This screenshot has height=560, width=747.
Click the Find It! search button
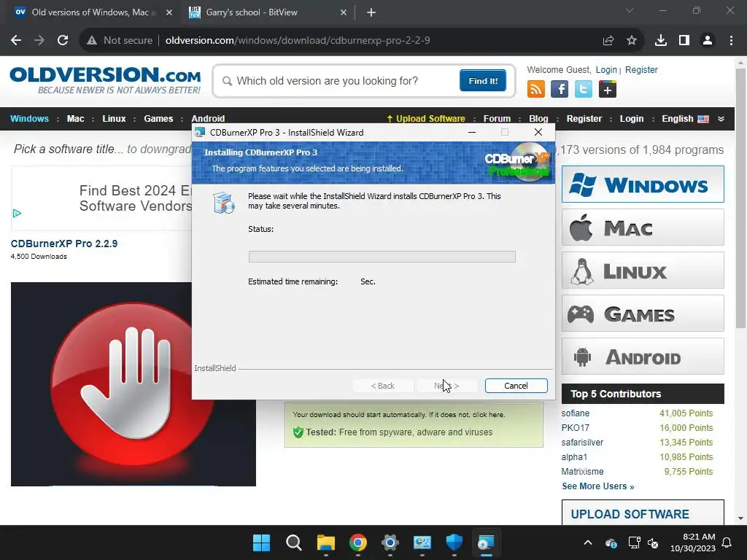pyautogui.click(x=483, y=81)
